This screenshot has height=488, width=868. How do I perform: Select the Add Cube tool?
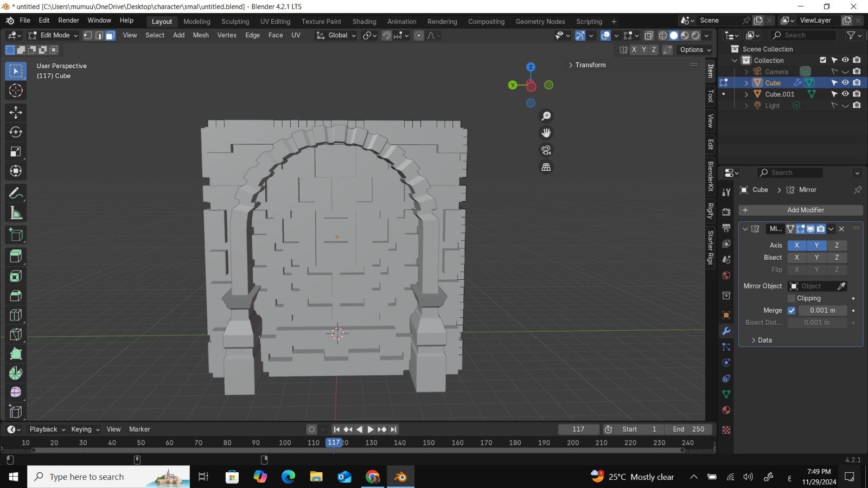(x=16, y=235)
